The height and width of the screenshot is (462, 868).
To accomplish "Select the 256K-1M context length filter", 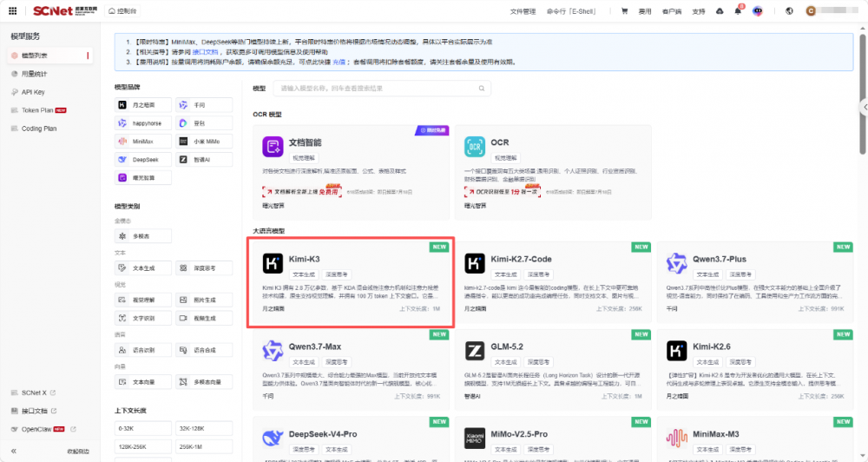I will (x=204, y=447).
